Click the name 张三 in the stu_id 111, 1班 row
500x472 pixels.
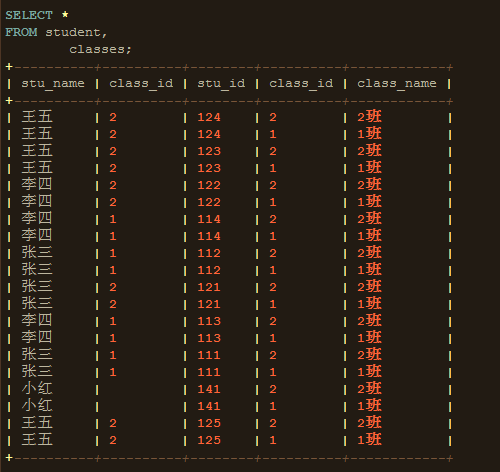[x=37, y=372]
